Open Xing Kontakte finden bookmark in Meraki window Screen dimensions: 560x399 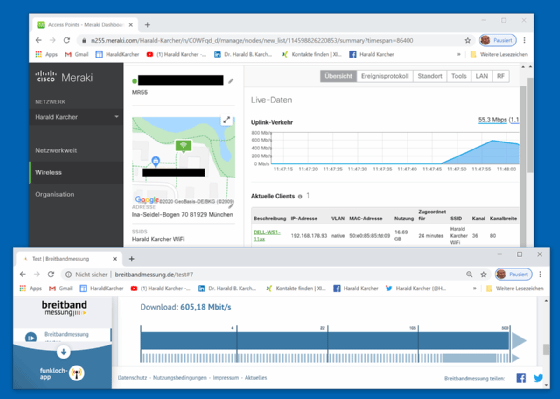(x=311, y=54)
